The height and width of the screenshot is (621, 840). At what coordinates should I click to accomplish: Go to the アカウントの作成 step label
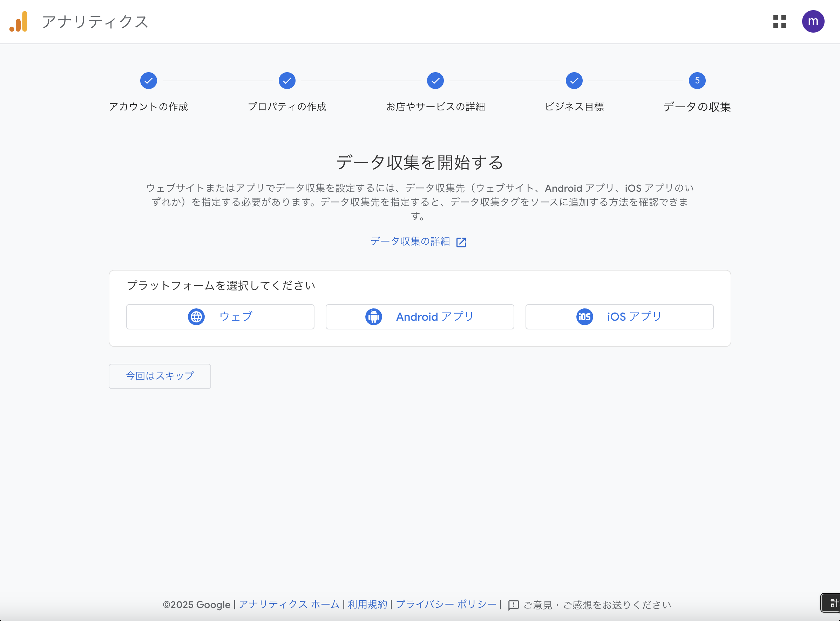point(149,107)
